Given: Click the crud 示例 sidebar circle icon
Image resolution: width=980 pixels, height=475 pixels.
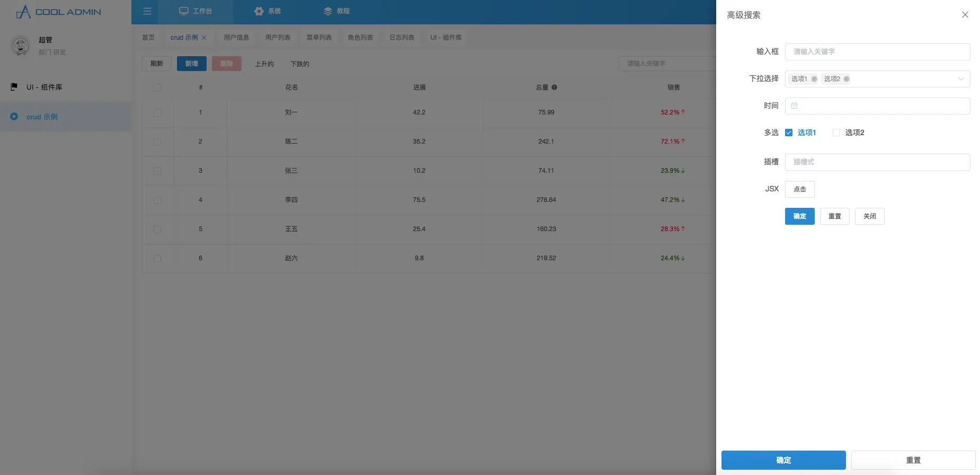Looking at the screenshot, I should coord(14,117).
